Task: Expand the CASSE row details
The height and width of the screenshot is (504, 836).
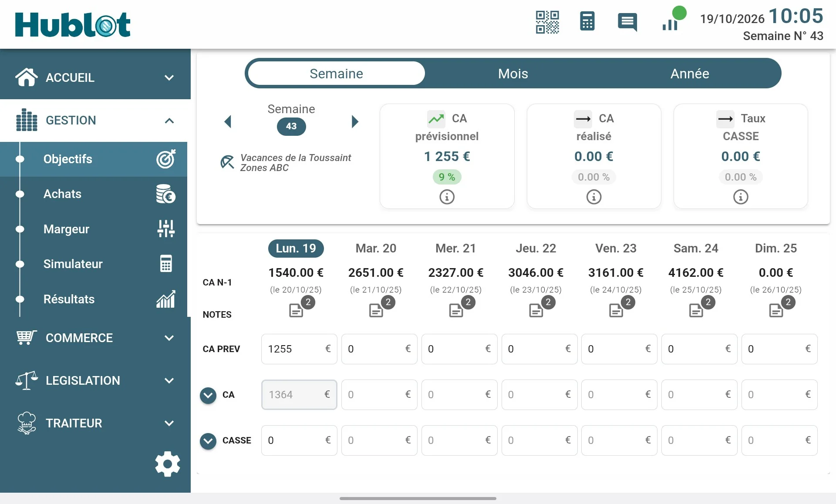Action: (x=208, y=441)
